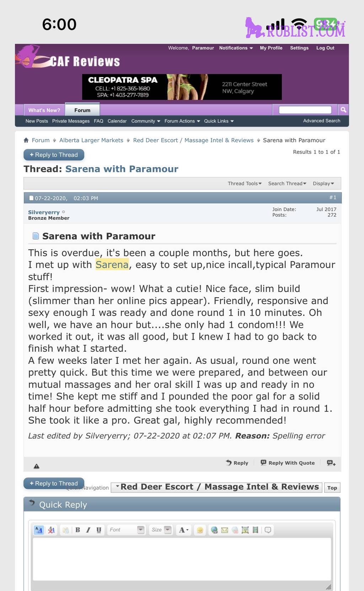Viewport: 364px width, 591px height.
Task: Click the search magnifier icon
Action: click(x=343, y=110)
